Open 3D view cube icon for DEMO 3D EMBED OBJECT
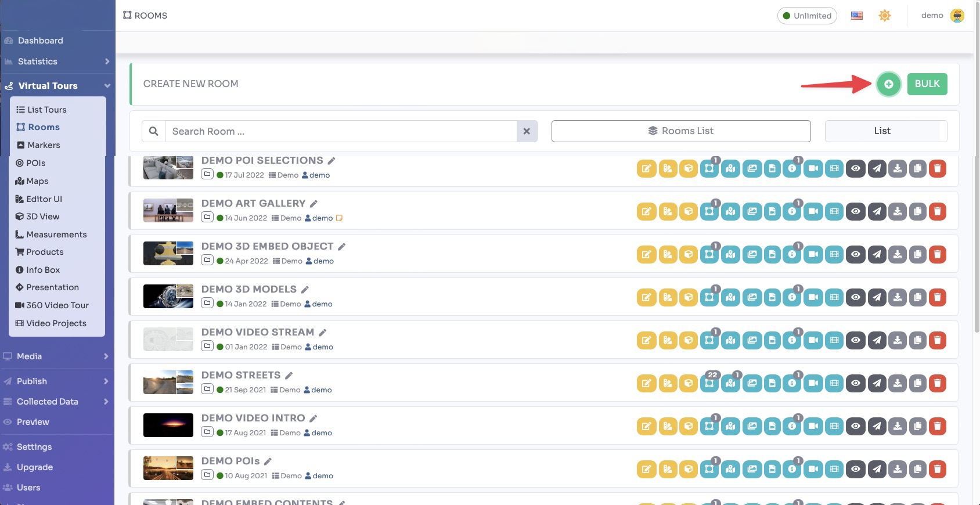This screenshot has width=980, height=505. [688, 255]
